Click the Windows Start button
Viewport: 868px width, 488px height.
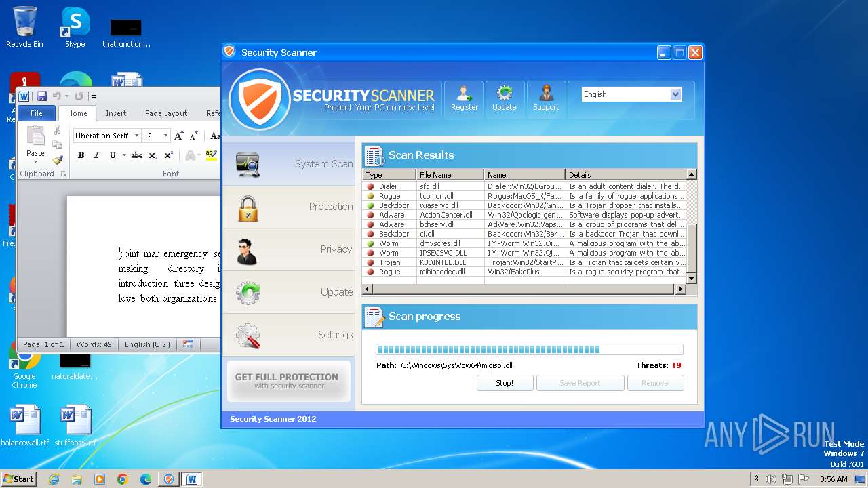[x=18, y=479]
